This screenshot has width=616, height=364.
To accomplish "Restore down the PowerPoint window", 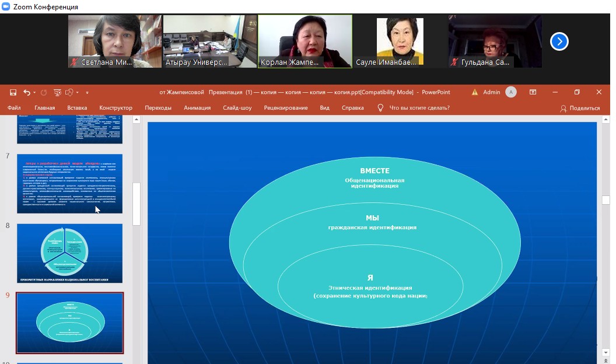I will point(577,92).
